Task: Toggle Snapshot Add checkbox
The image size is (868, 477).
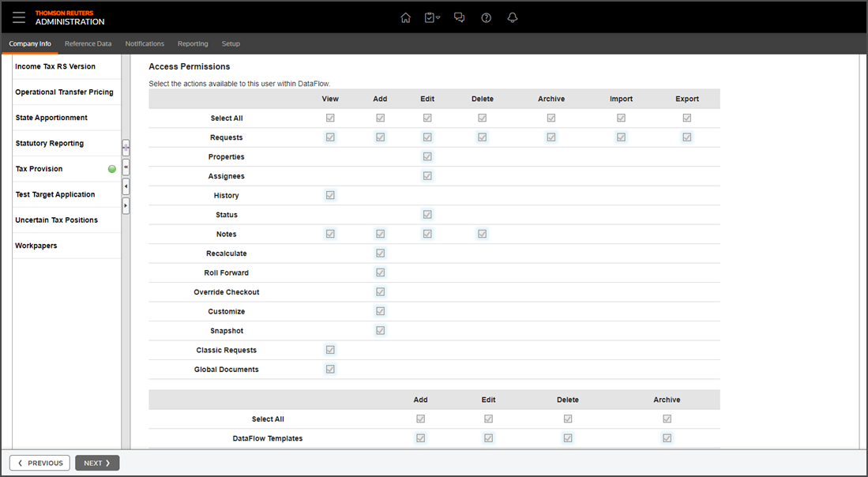Action: coord(381,331)
